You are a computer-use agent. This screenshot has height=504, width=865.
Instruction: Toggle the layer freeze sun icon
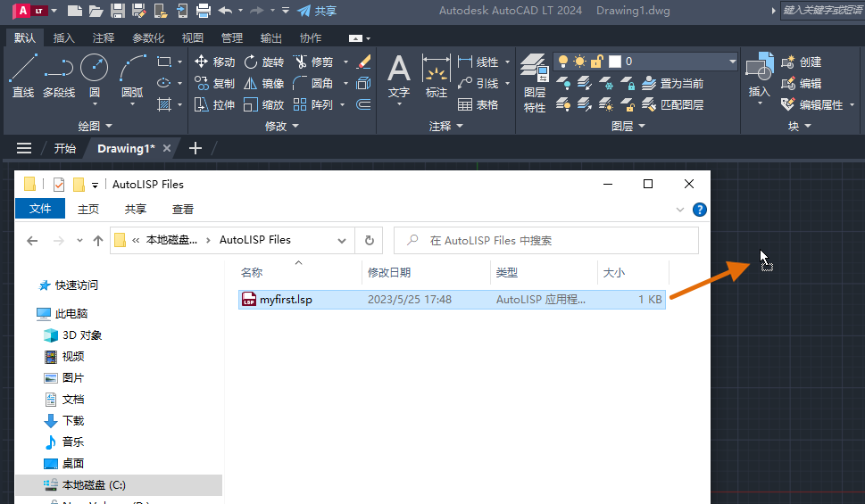pos(580,62)
